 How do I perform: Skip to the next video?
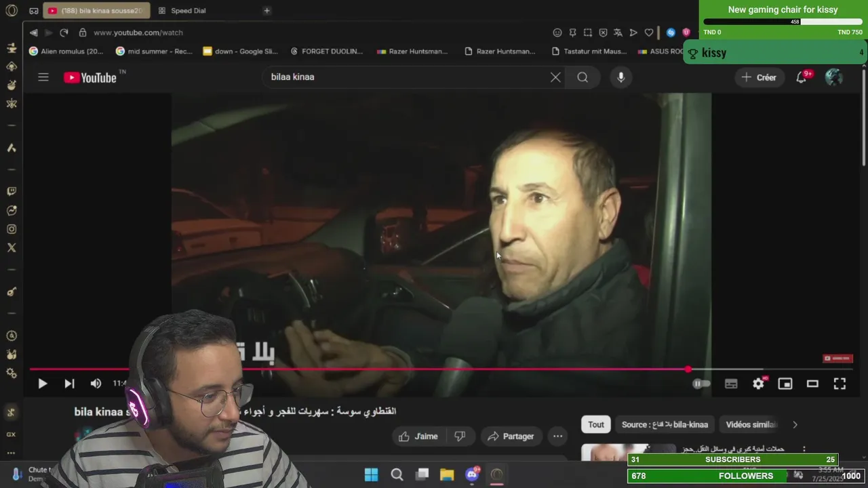click(x=69, y=384)
